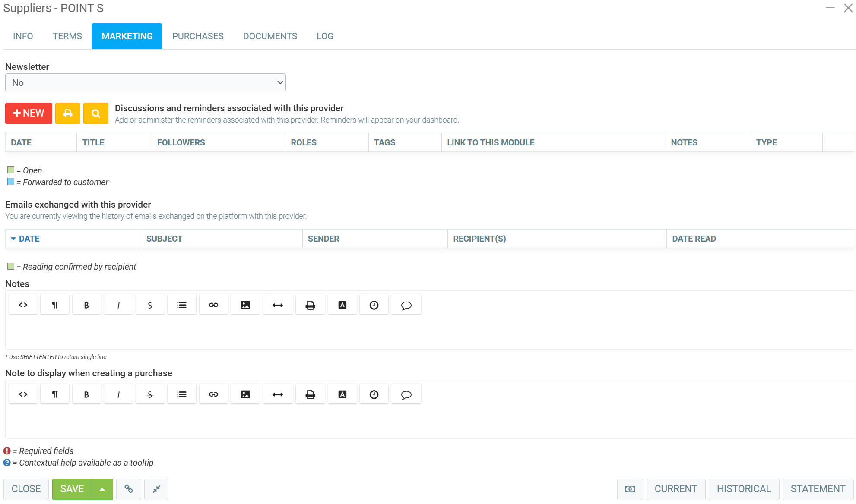Screen dimensions: 856x504
Task: Click the chain link icon beside Save
Action: 129,489
